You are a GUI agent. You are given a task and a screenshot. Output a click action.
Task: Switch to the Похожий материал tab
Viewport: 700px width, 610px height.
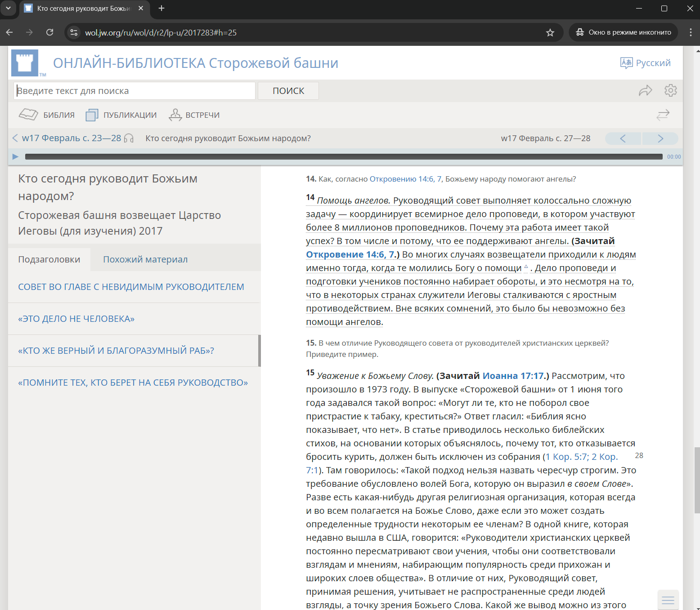click(x=145, y=259)
